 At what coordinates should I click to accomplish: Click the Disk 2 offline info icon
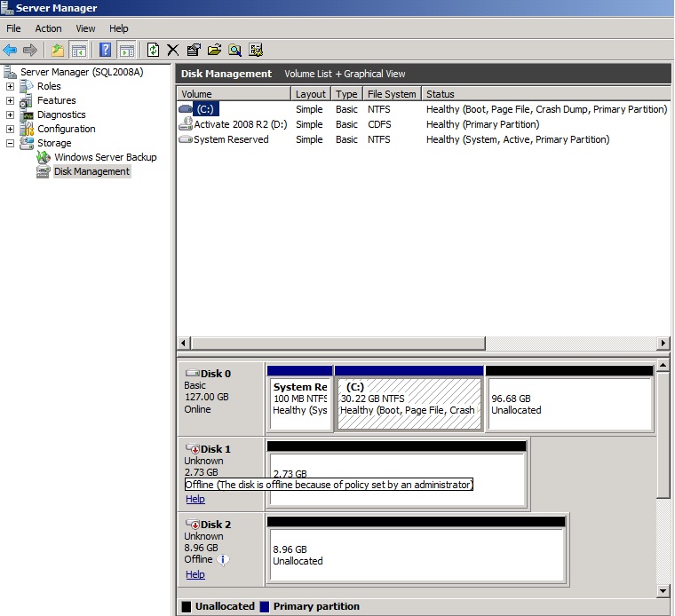pos(223,559)
